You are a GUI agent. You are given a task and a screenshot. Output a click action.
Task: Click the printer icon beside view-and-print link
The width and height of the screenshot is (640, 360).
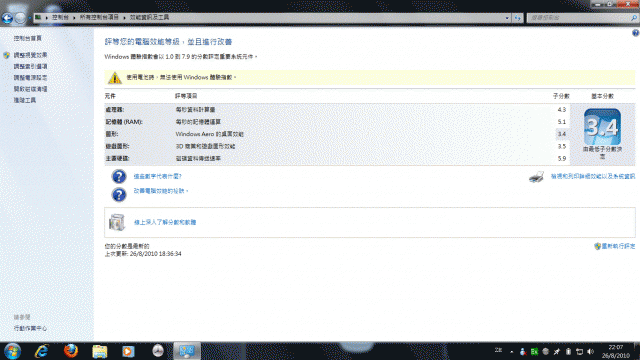click(x=536, y=177)
